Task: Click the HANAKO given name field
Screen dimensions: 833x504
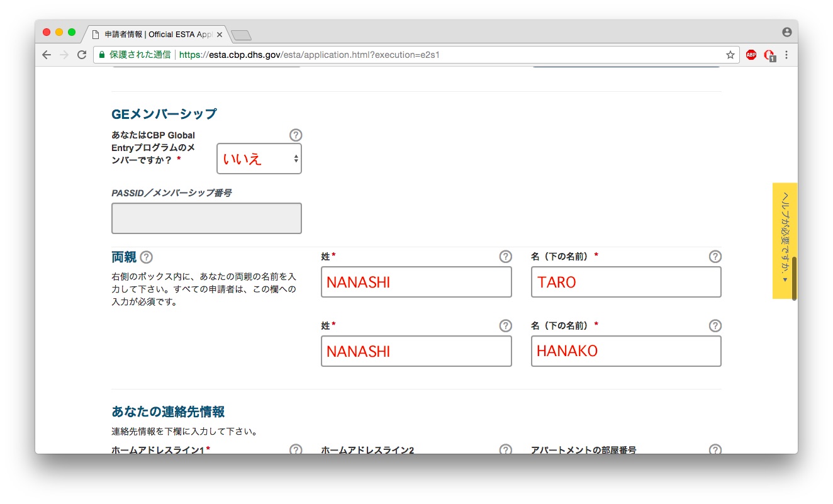Action: 626,351
